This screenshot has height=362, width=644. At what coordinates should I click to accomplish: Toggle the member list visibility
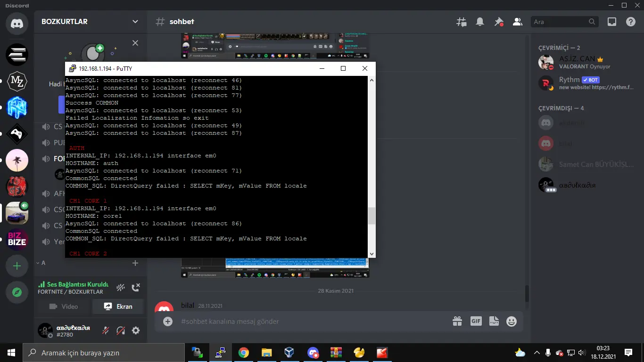tap(517, 22)
